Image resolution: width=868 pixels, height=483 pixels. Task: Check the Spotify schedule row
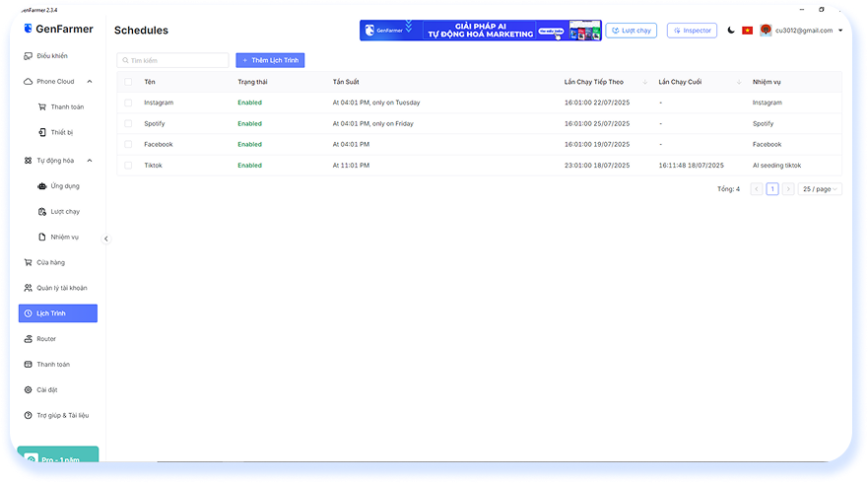pos(128,123)
